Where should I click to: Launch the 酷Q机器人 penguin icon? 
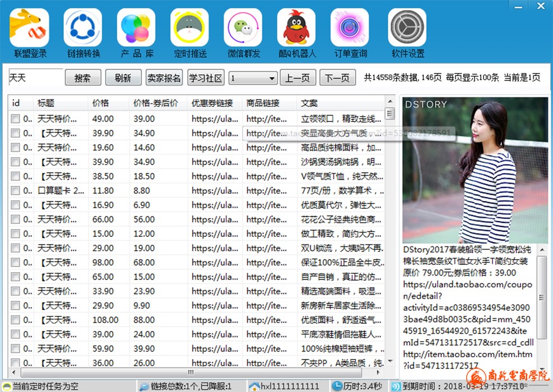pyautogui.click(x=296, y=28)
